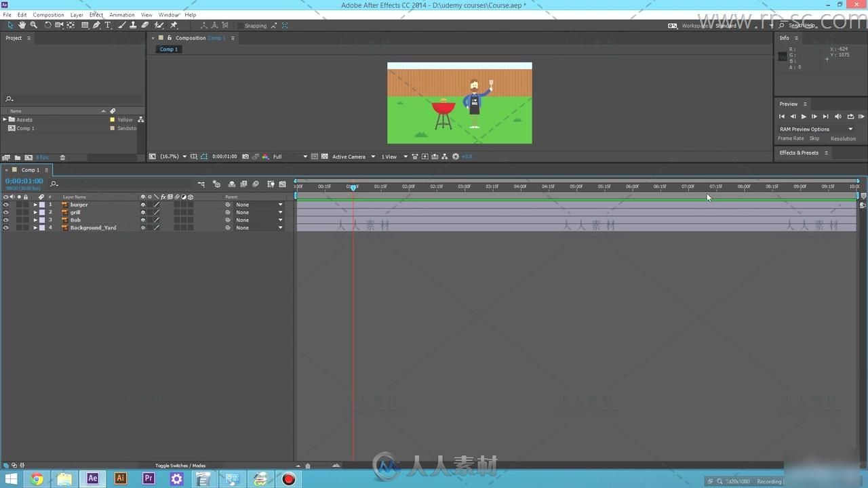868x488 pixels.
Task: Select the Rotation tool
Action: (x=47, y=25)
